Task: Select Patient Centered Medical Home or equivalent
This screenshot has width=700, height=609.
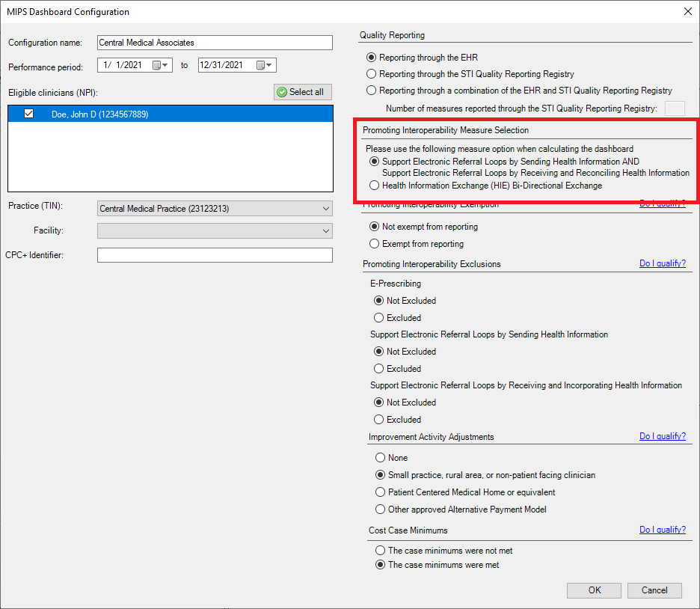Action: coord(379,492)
